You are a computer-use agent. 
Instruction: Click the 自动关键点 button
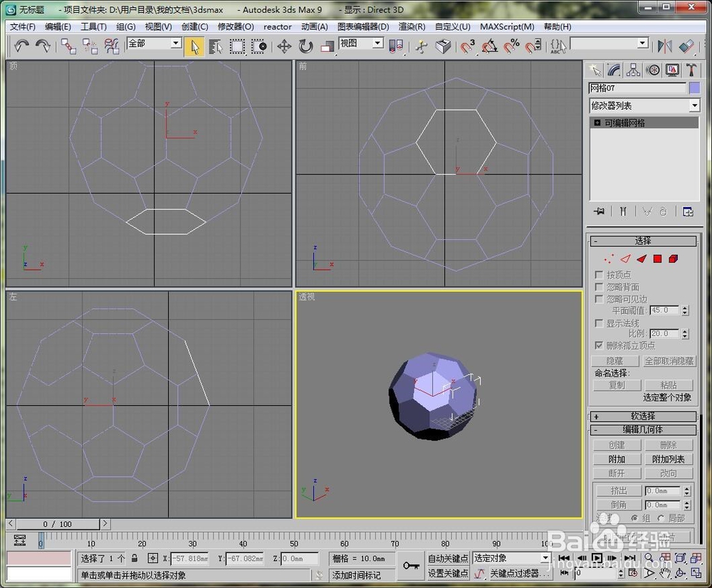coord(448,559)
